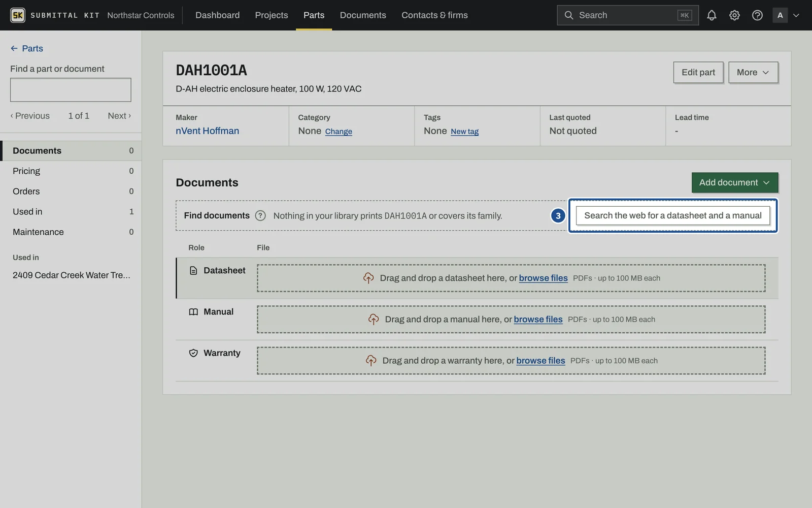Image resolution: width=812 pixels, height=508 pixels.
Task: Click the DAH1001A part heading
Action: (211, 70)
